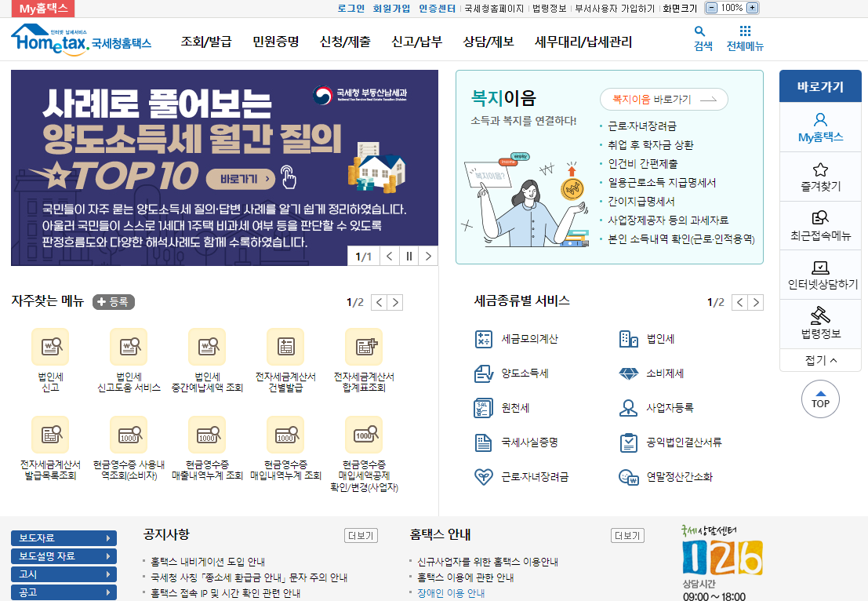This screenshot has width=868, height=601.
Task: Open 국세사실증명 service
Action: point(517,443)
